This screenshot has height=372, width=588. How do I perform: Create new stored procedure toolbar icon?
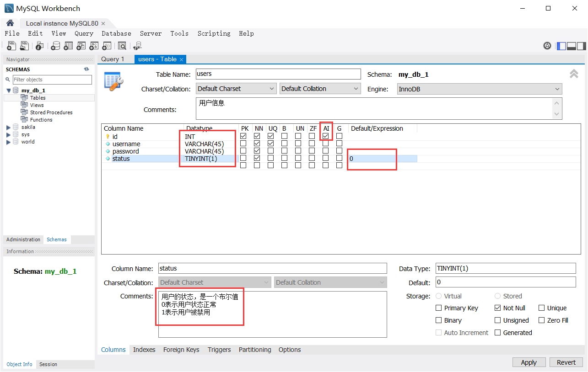(94, 46)
